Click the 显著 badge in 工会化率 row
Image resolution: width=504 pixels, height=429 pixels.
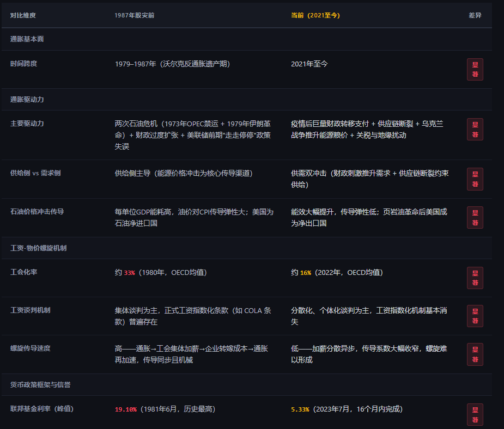[475, 278]
